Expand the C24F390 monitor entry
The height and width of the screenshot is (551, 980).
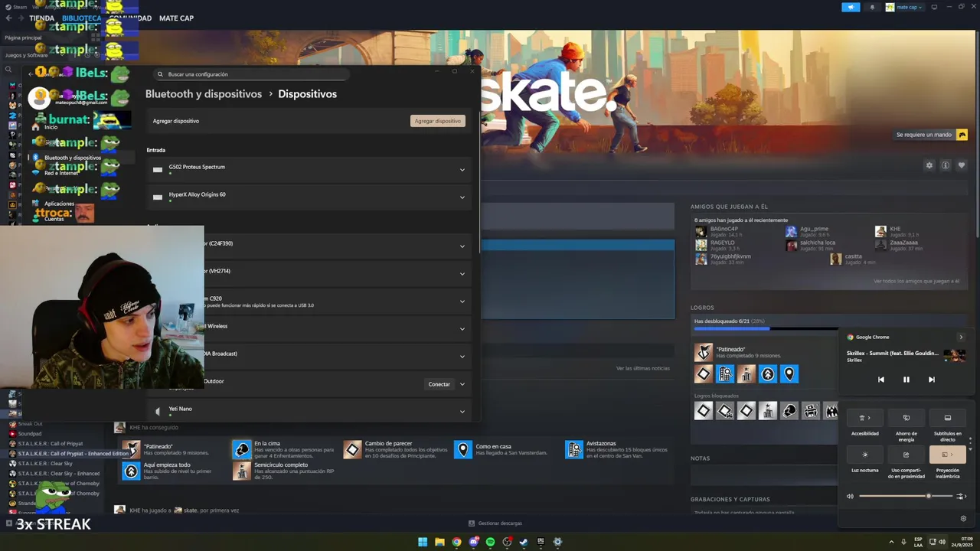462,246
